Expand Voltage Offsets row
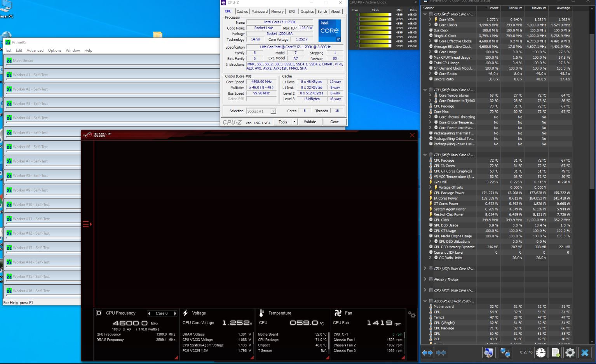Viewport: 596px width, 364px height. [430, 187]
